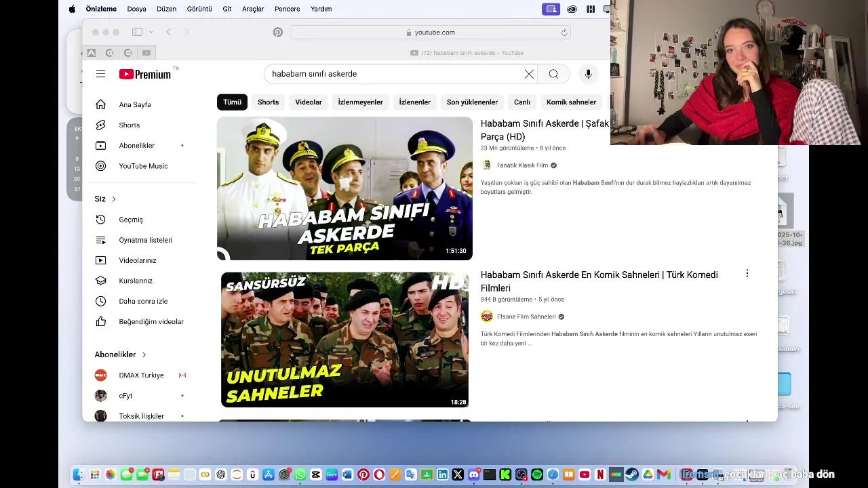Open the Düzen menu
Screen dimensions: 868x488
(x=166, y=9)
